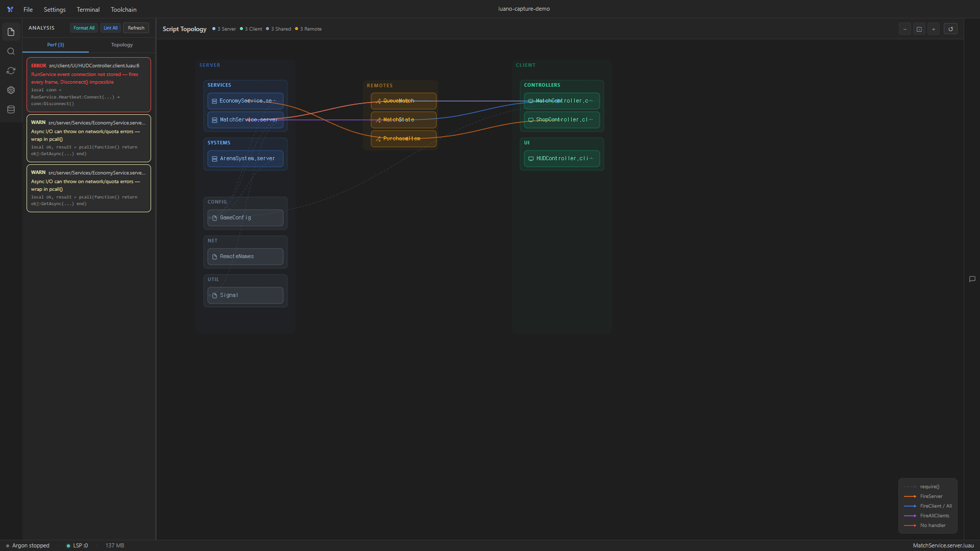
Task: Click the Script Topology title
Action: (x=185, y=29)
